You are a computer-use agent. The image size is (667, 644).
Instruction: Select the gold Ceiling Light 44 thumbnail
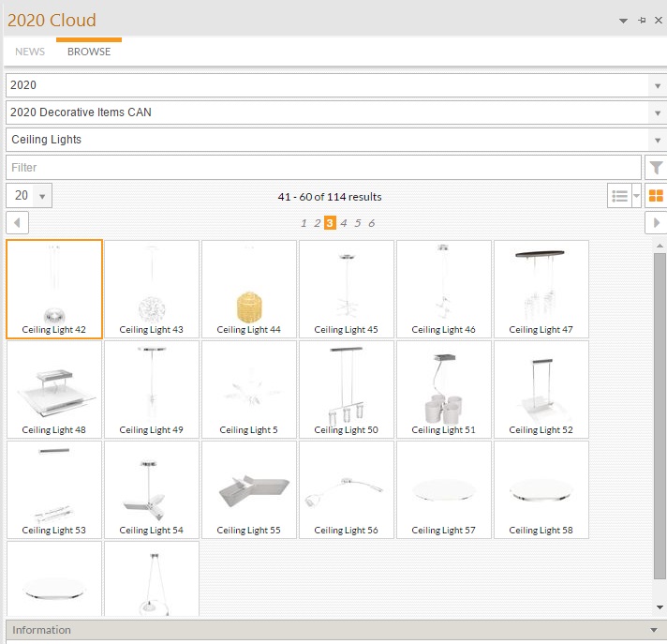point(249,289)
